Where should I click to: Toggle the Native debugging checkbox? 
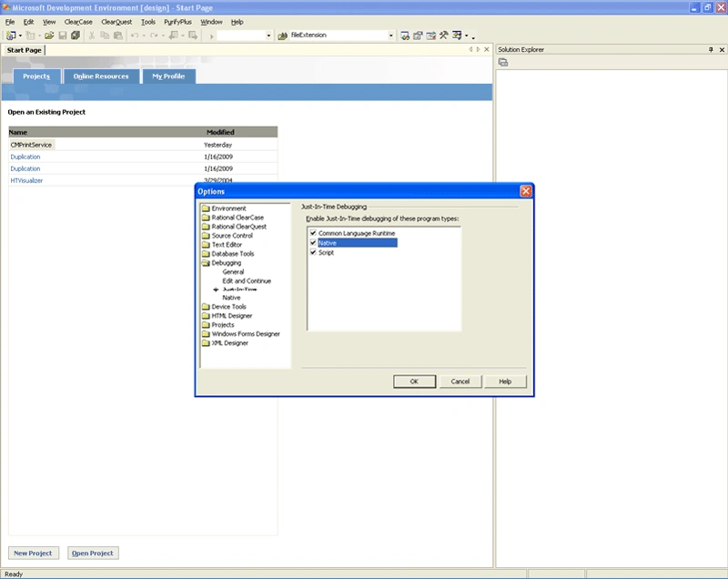(313, 243)
